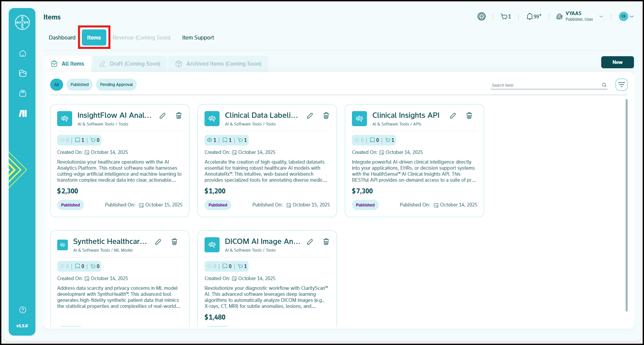The width and height of the screenshot is (644, 345).
Task: Click the New button
Action: [617, 62]
